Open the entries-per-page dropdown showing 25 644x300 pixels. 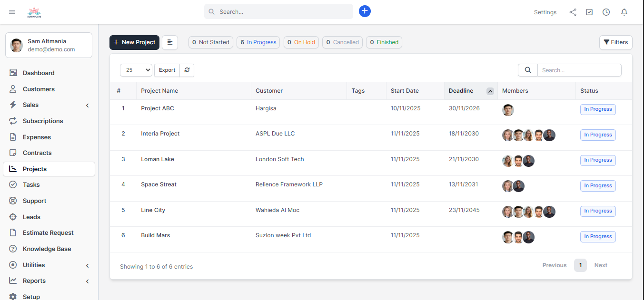coord(136,70)
